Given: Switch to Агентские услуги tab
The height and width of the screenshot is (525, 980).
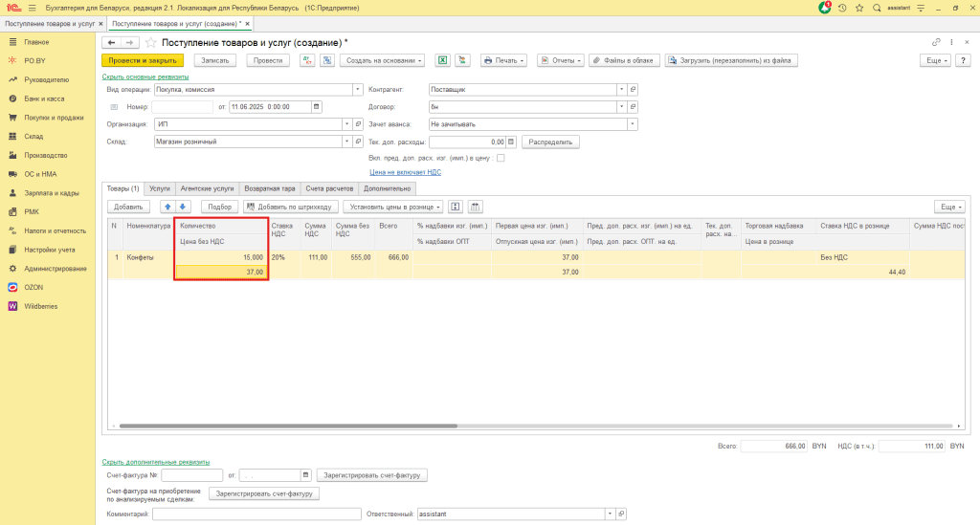Looking at the screenshot, I should pos(207,188).
